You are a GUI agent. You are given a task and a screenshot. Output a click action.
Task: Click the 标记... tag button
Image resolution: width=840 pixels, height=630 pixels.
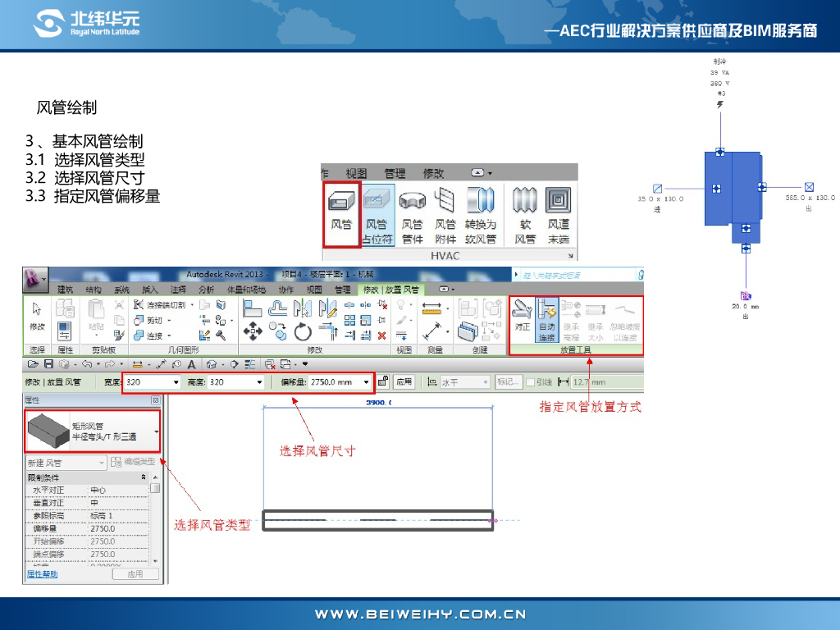pos(507,382)
